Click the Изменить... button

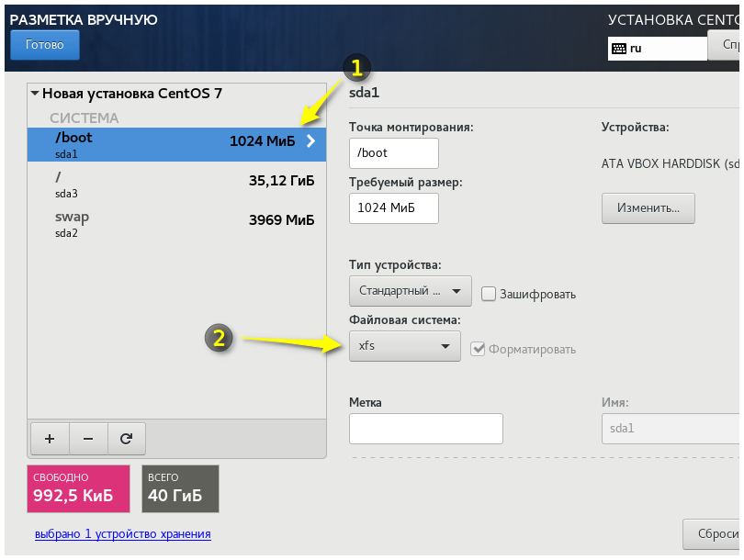pyautogui.click(x=648, y=207)
